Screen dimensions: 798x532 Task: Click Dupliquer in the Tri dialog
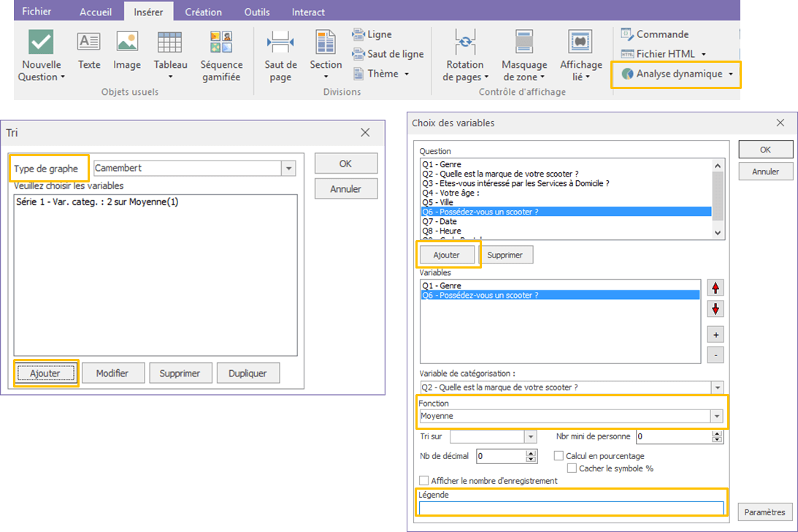pos(248,374)
